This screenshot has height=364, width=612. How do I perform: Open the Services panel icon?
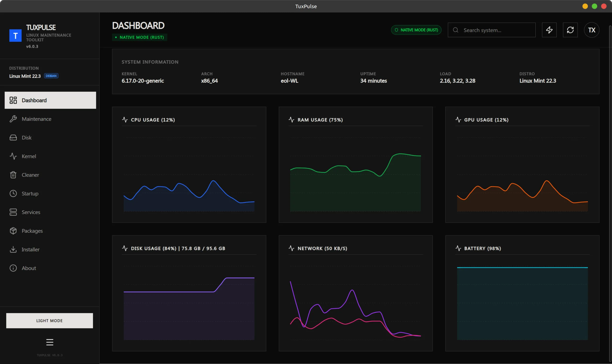tap(13, 212)
